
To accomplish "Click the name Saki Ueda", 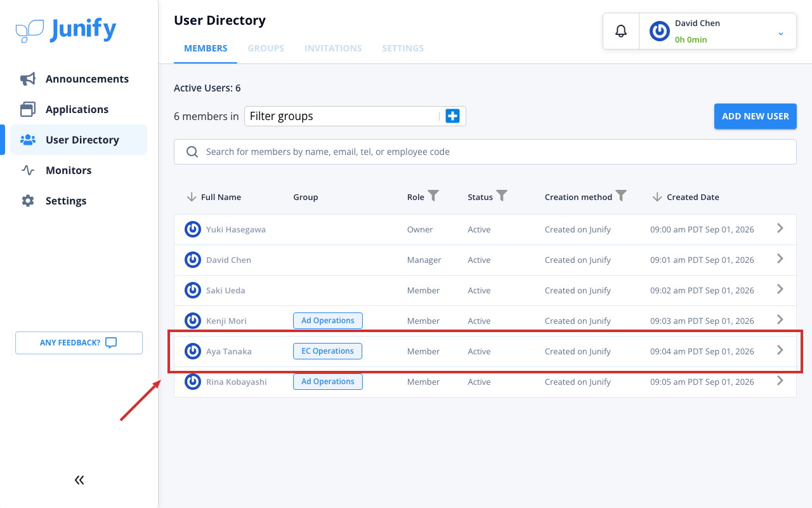I will (226, 290).
